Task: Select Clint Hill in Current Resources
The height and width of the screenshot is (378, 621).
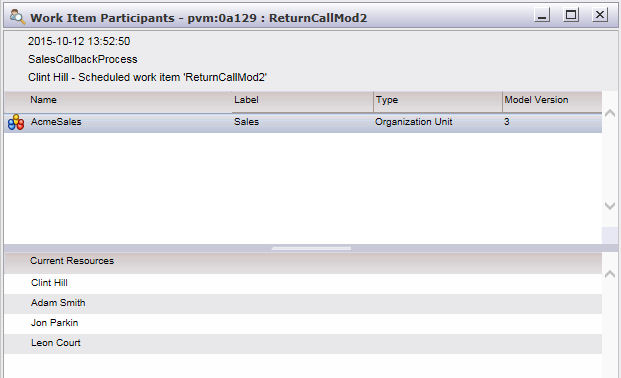Action: point(303,283)
